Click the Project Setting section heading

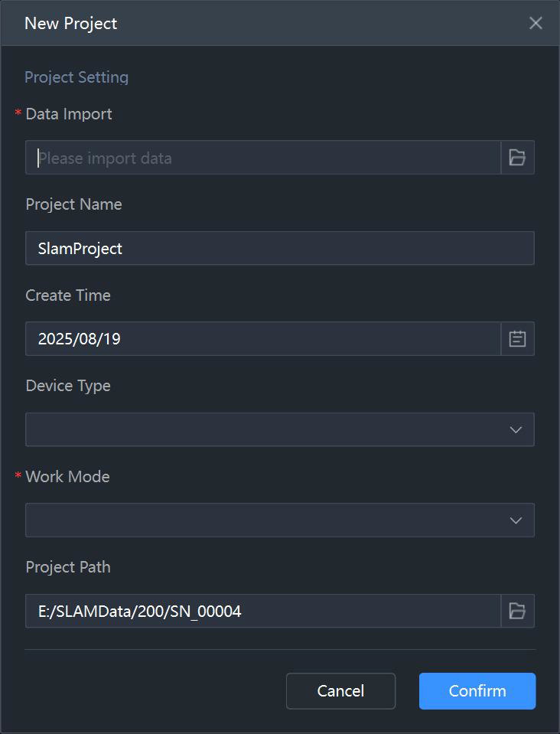[x=77, y=77]
